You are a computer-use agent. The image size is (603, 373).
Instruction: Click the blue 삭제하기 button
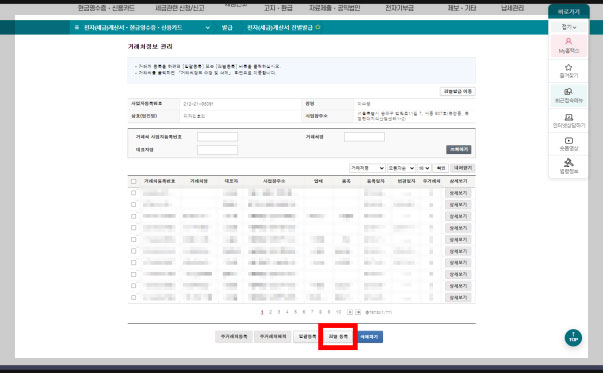tap(369, 336)
